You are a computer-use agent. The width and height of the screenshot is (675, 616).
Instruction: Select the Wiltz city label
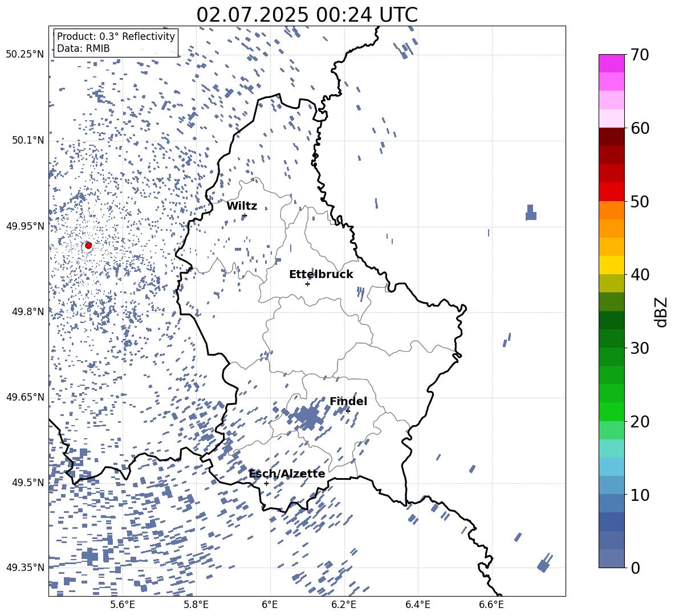pos(242,206)
